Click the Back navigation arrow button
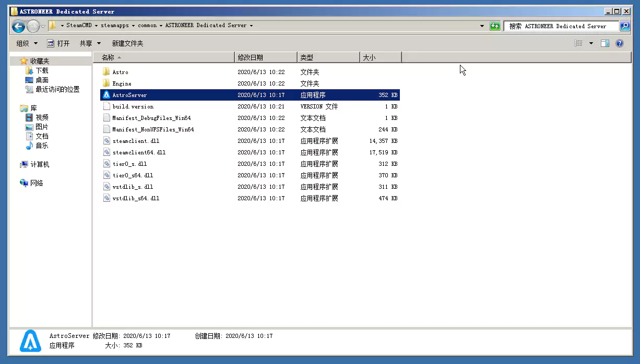The image size is (640, 364). coord(18,26)
